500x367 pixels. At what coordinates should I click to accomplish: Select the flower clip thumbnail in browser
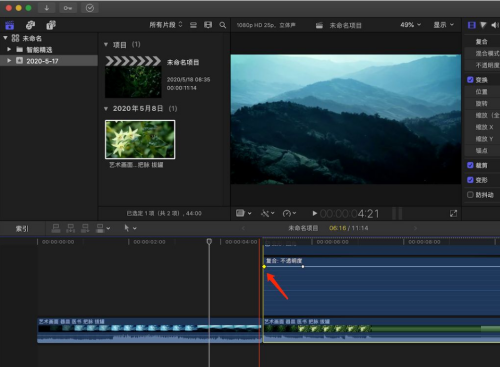pyautogui.click(x=140, y=139)
